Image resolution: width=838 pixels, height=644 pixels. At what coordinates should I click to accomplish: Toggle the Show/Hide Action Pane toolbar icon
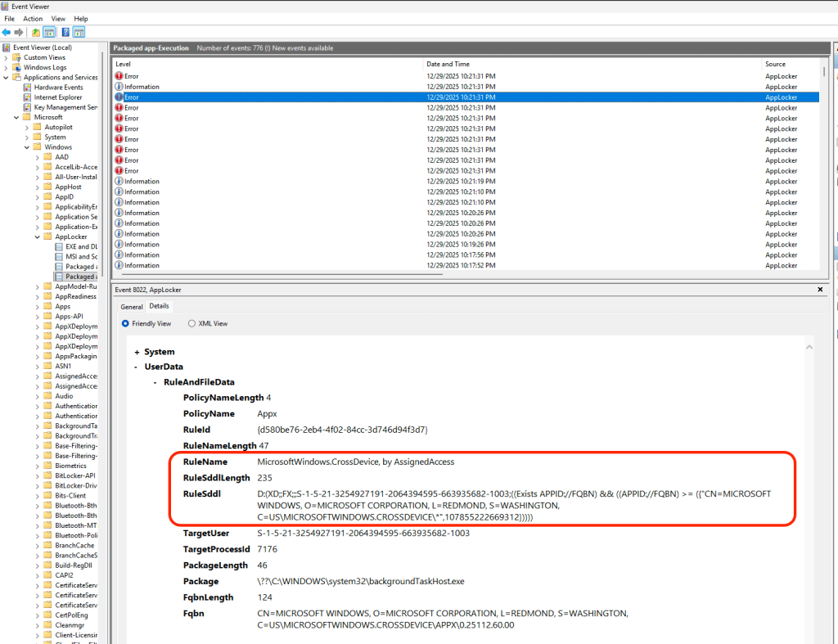tap(79, 32)
